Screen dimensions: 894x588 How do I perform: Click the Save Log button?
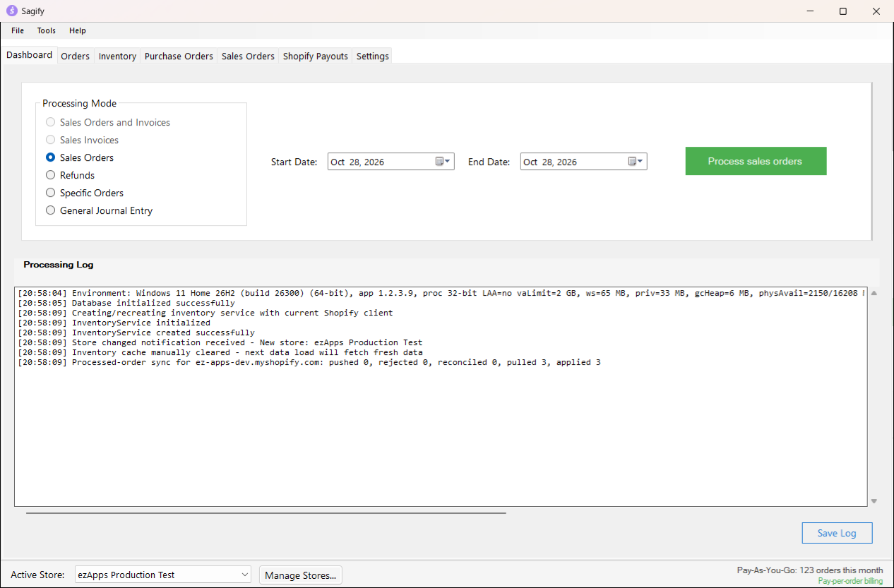click(x=837, y=533)
